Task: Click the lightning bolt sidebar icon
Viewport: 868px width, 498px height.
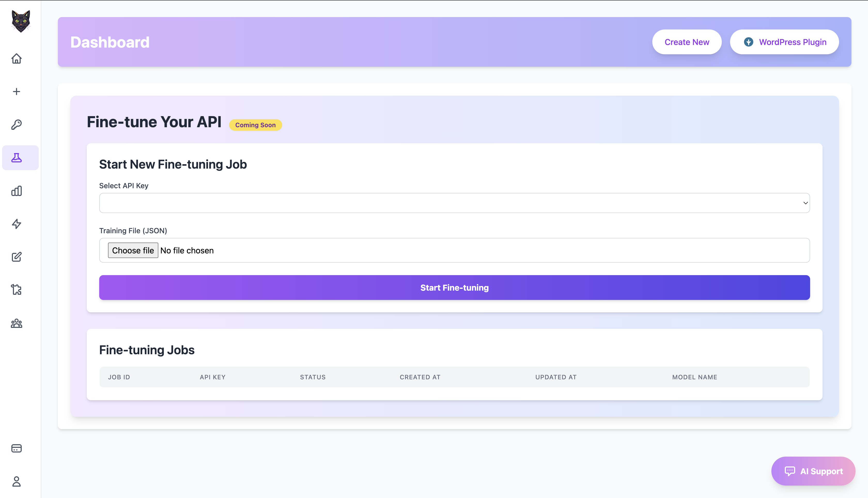Action: tap(16, 224)
